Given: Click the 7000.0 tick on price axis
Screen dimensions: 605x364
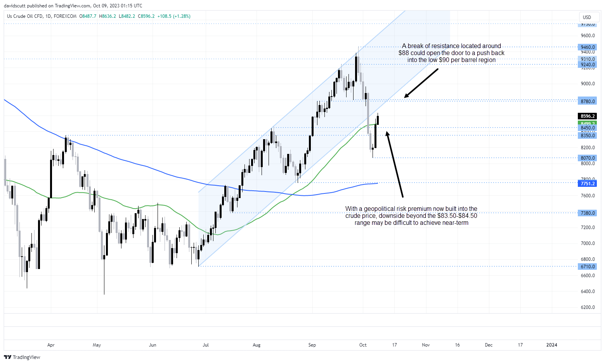Looking at the screenshot, I should 588,243.
